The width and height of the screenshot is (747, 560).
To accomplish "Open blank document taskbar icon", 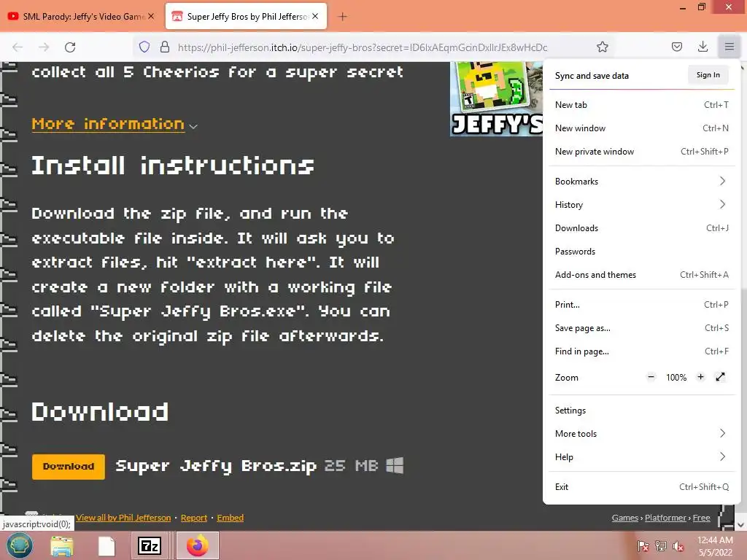I will [x=107, y=545].
